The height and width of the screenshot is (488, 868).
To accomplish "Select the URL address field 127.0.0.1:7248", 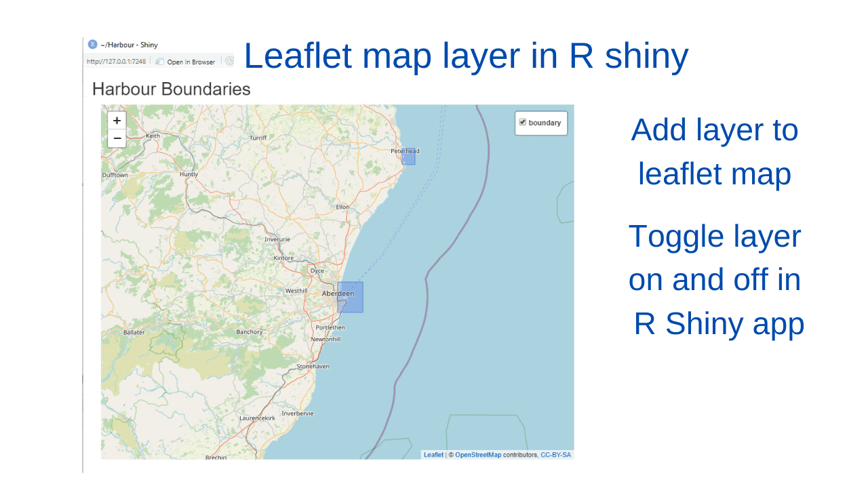I will 116,62.
